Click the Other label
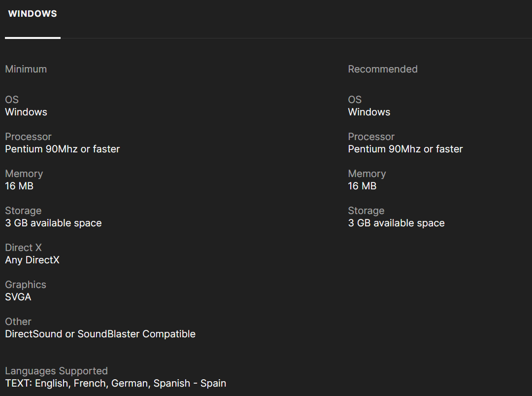The height and width of the screenshot is (396, 532). tap(18, 322)
